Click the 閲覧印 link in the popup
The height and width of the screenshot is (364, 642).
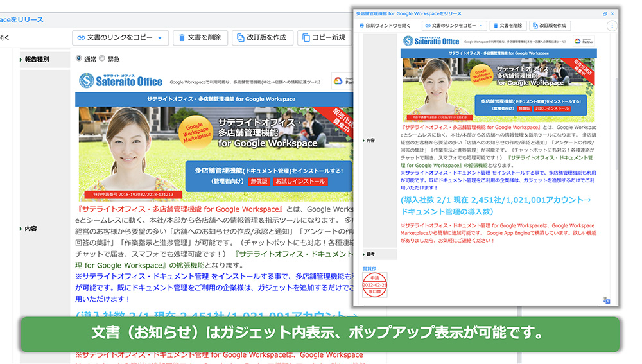(x=369, y=268)
